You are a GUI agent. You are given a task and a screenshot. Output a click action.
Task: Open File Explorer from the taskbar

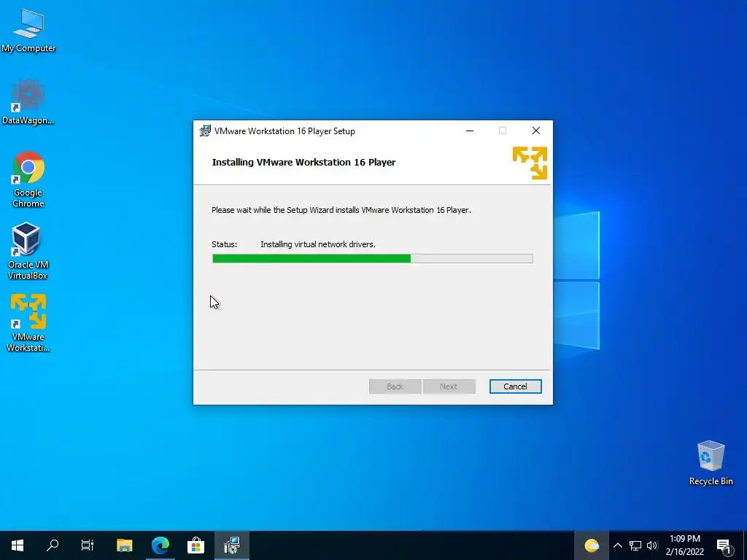(124, 545)
